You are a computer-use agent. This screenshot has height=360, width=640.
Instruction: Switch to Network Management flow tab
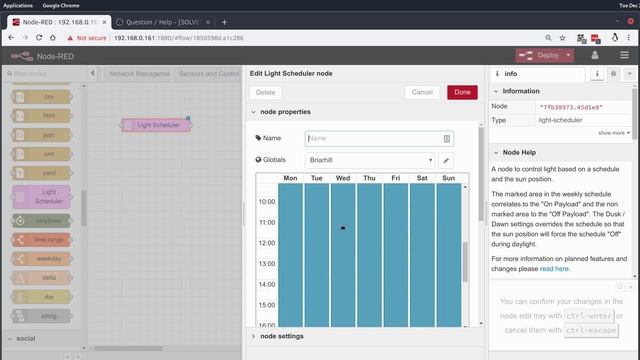click(138, 74)
